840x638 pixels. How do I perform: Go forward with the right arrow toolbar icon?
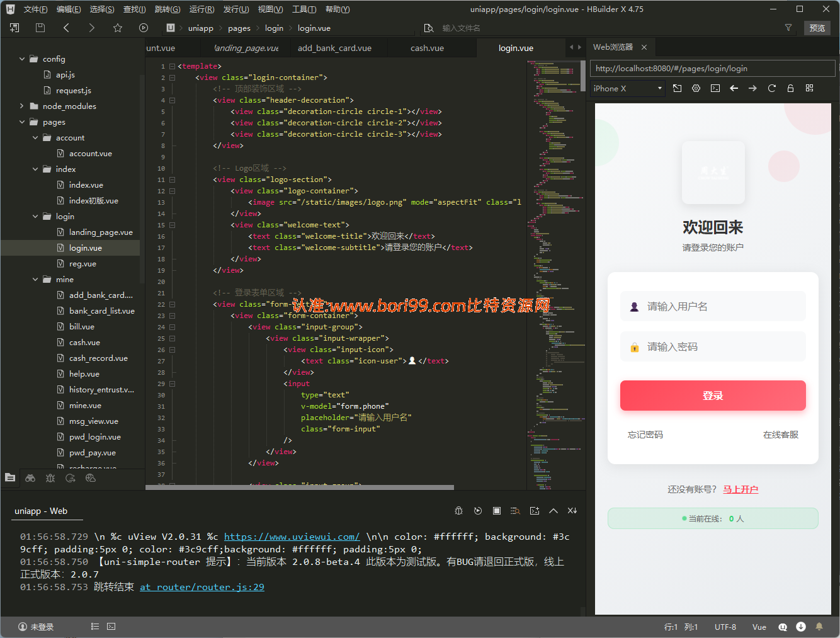pos(92,28)
